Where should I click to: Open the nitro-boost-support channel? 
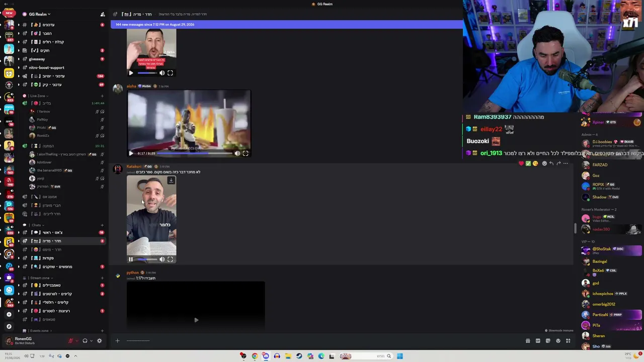[46, 67]
